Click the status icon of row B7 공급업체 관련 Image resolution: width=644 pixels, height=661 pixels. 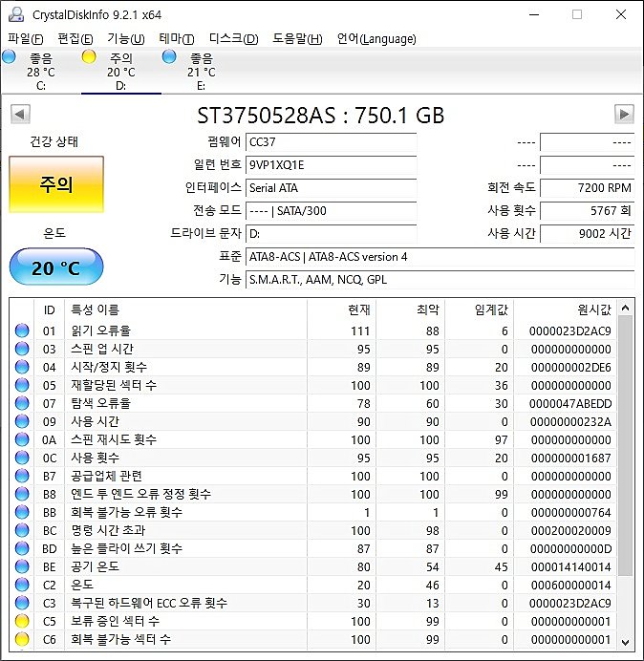[22, 476]
